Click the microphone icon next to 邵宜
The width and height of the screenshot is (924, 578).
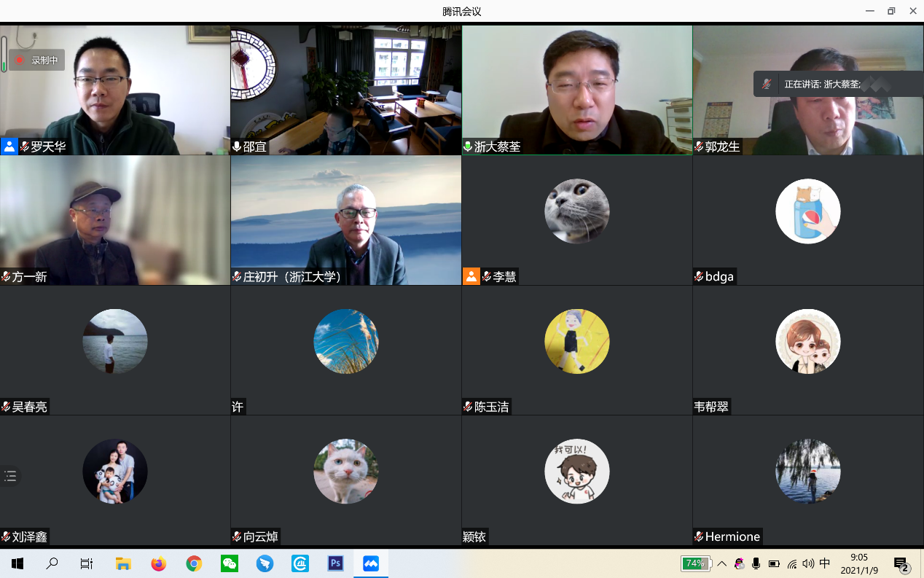[x=237, y=147]
